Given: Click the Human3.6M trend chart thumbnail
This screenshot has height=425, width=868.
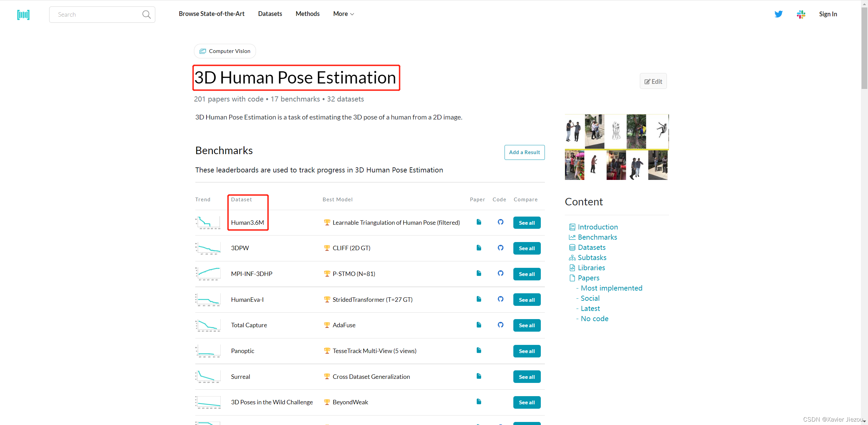Looking at the screenshot, I should pyautogui.click(x=208, y=223).
